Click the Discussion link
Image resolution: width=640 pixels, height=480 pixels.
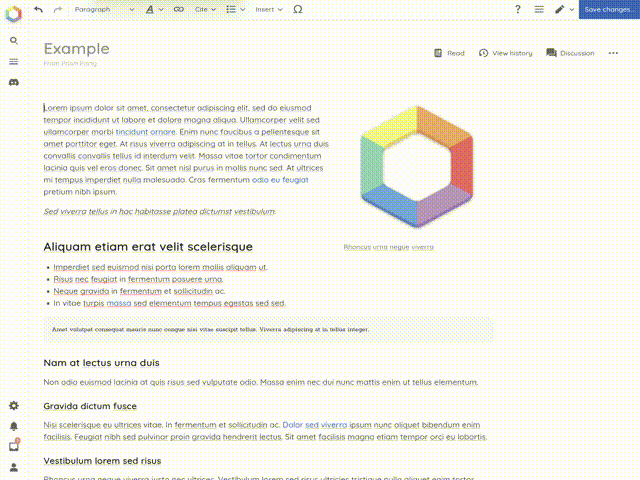570,53
